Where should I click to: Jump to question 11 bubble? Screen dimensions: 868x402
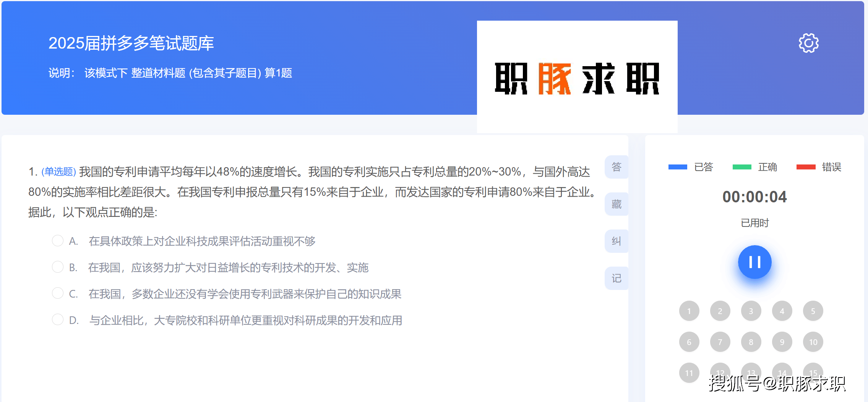pos(689,373)
